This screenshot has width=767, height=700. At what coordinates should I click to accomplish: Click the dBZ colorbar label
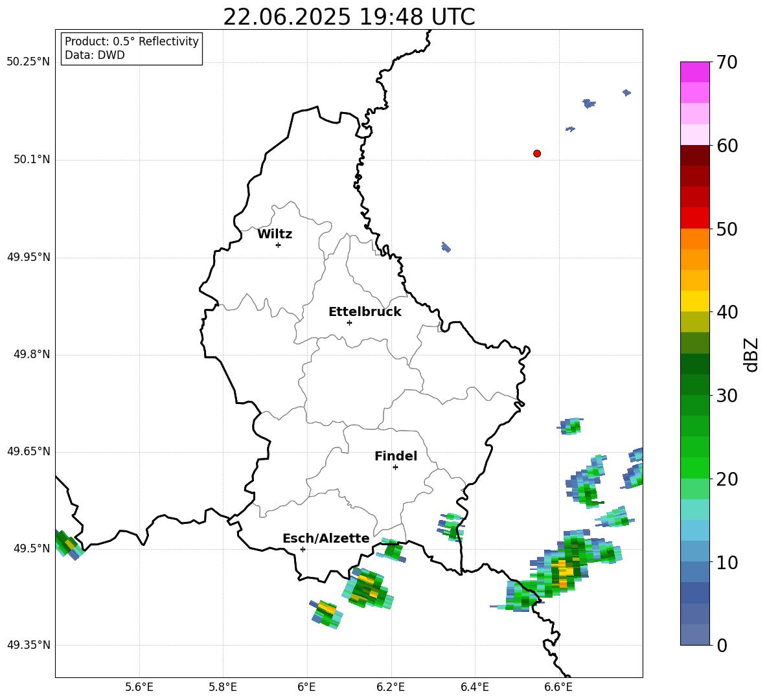(x=750, y=354)
